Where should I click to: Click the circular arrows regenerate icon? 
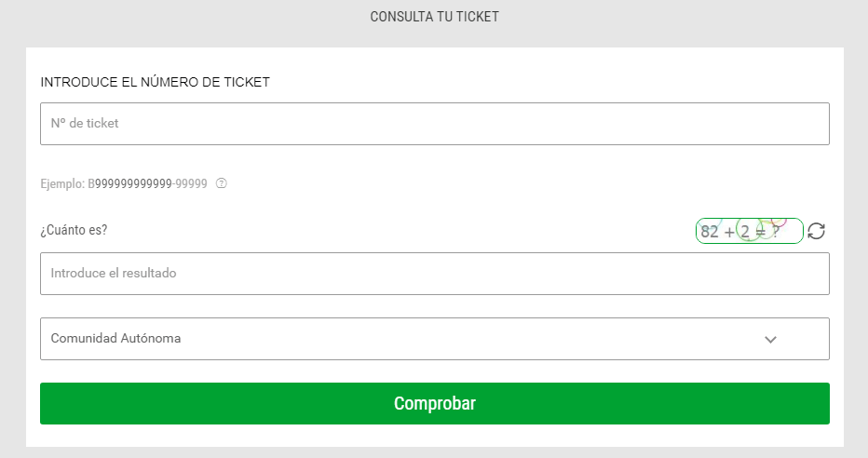(816, 231)
